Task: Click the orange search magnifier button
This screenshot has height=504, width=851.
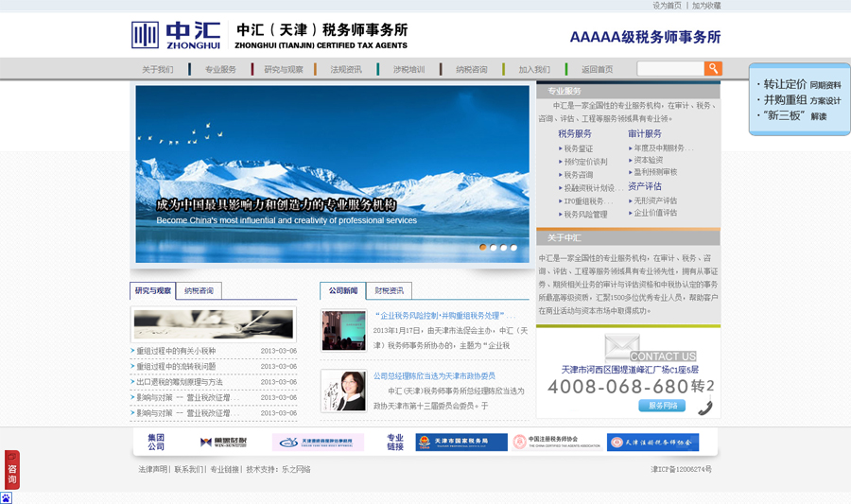Action: pyautogui.click(x=713, y=68)
